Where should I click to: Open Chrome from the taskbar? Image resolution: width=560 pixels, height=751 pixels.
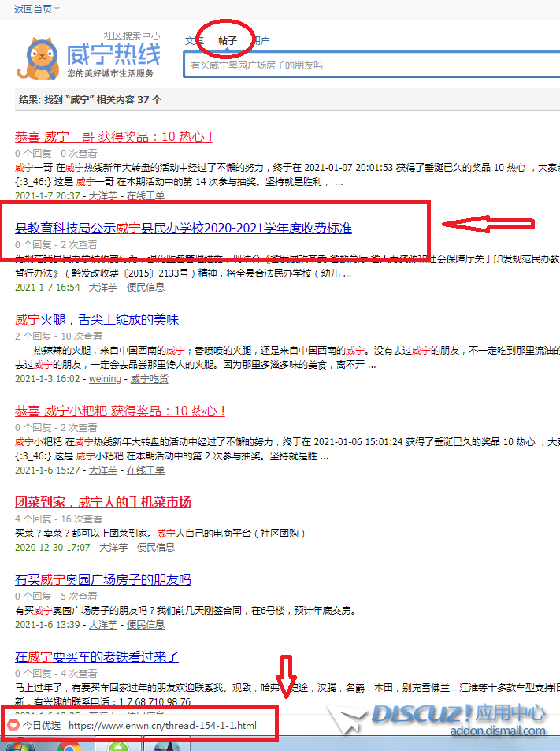[x=69, y=745]
